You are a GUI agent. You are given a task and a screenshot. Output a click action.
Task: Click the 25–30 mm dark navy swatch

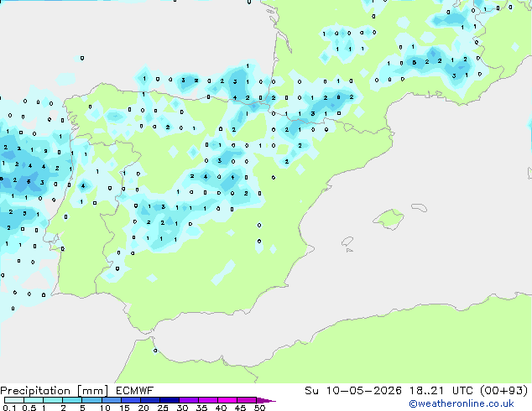coord(170,400)
